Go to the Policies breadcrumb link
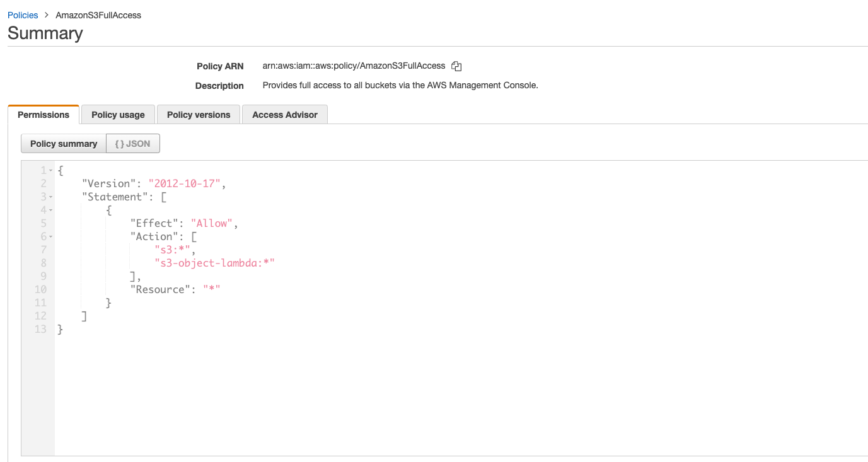 point(23,15)
